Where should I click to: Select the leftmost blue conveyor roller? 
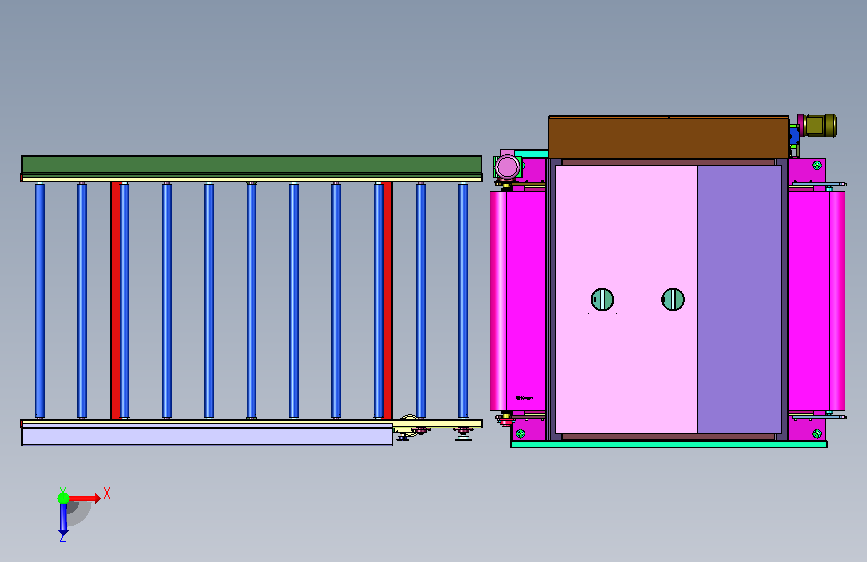tap(40, 301)
